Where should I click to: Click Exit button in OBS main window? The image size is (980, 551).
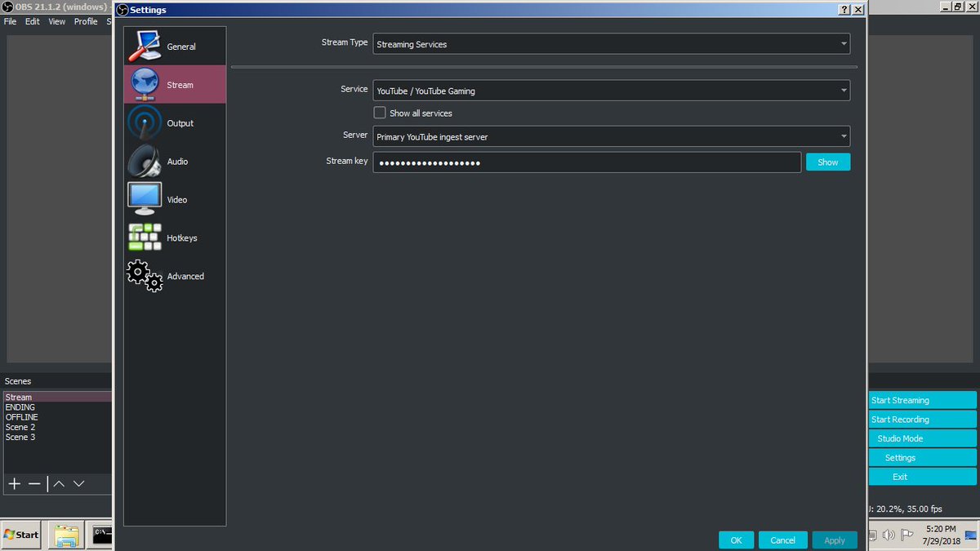pos(923,477)
